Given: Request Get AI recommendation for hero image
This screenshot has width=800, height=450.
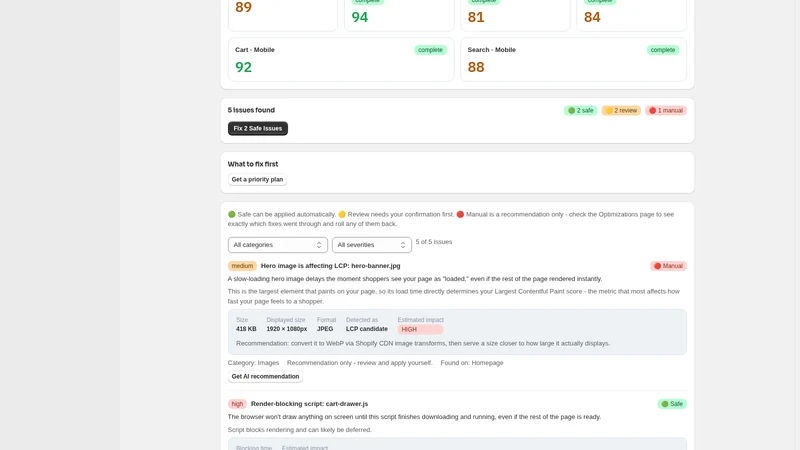Looking at the screenshot, I should click(265, 377).
